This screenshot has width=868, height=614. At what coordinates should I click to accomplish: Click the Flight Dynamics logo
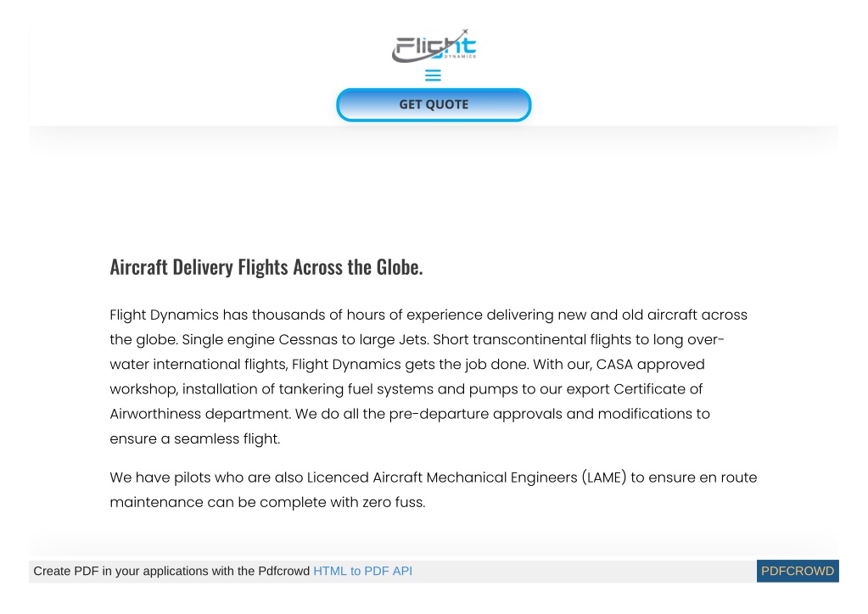point(434,46)
